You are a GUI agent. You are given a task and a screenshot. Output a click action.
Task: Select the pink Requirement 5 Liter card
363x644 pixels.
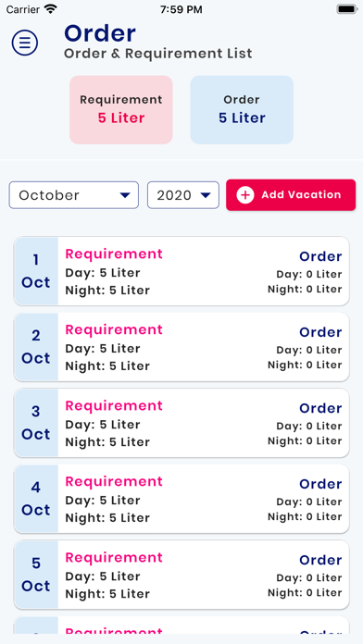(121, 110)
